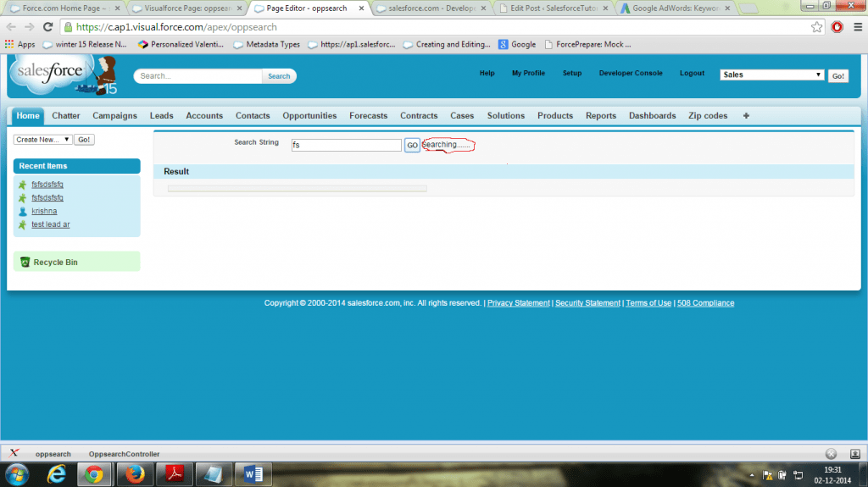
Task: Click the Salesforce logo
Action: coord(62,75)
